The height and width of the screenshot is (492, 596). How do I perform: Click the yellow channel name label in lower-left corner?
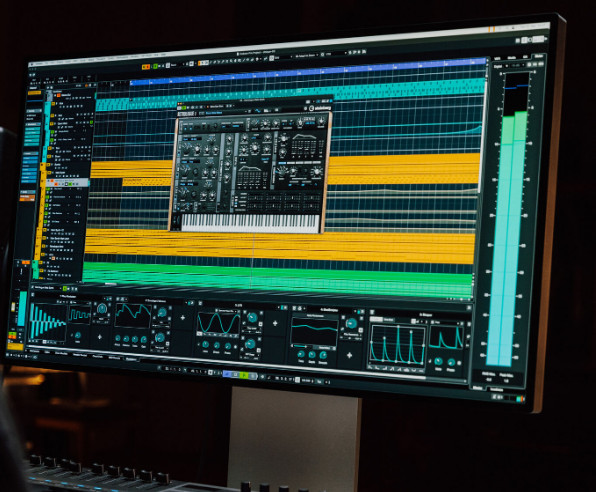point(16,346)
